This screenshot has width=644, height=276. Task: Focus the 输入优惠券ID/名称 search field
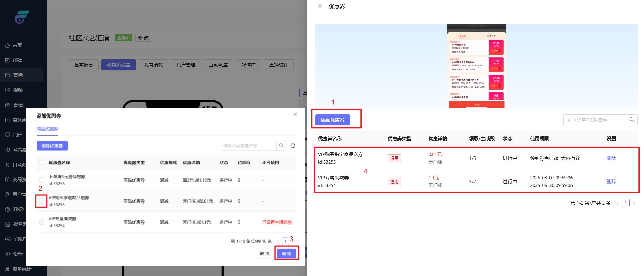(595, 120)
